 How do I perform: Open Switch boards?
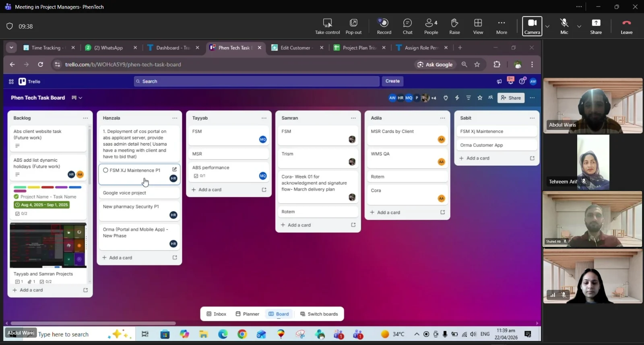[319, 314]
